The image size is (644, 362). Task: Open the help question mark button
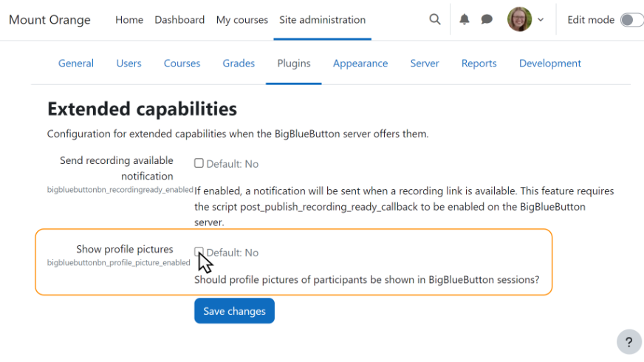[628, 342]
